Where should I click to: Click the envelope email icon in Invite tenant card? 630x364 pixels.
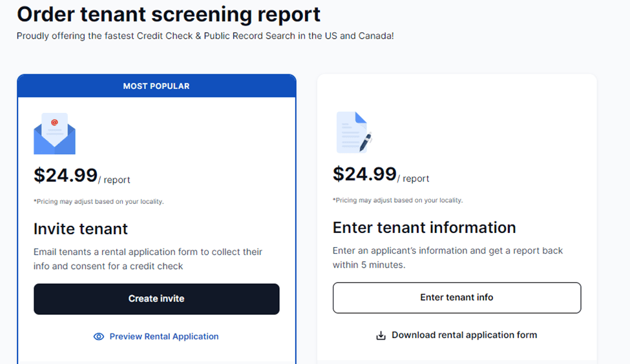pyautogui.click(x=54, y=134)
